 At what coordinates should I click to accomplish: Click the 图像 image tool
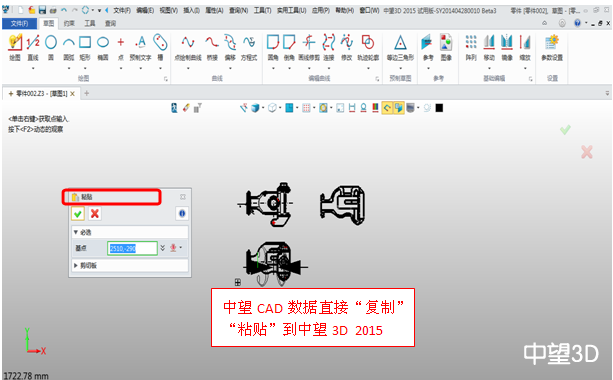(446, 47)
